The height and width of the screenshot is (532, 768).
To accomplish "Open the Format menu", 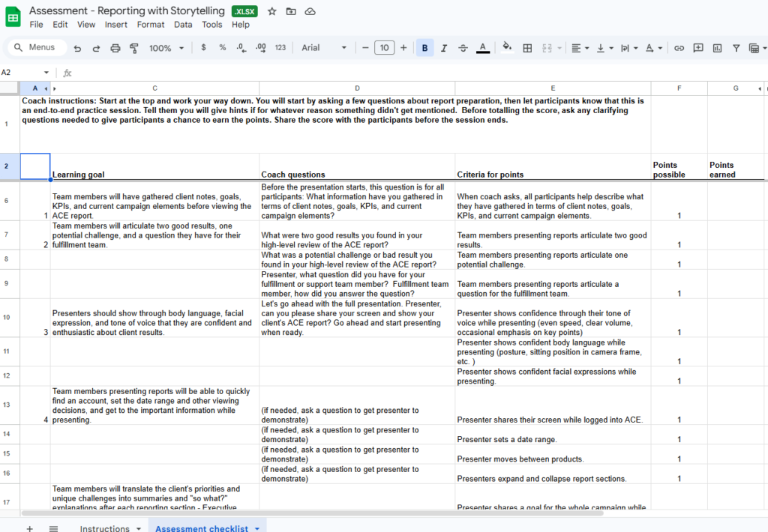I will 151,25.
